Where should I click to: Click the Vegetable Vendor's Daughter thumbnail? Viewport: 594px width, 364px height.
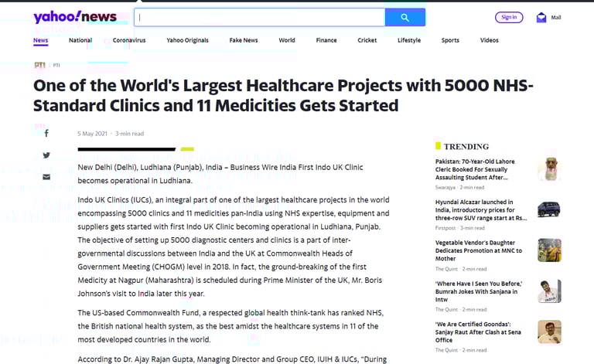(549, 250)
